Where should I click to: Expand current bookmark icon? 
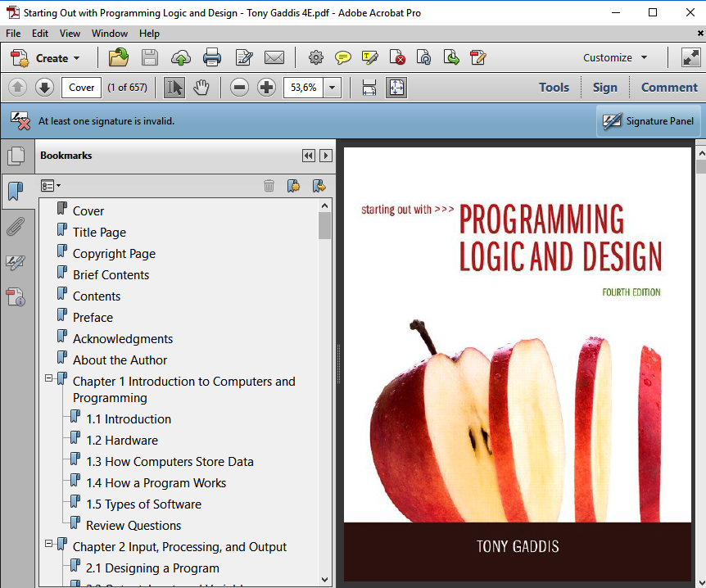click(x=319, y=186)
